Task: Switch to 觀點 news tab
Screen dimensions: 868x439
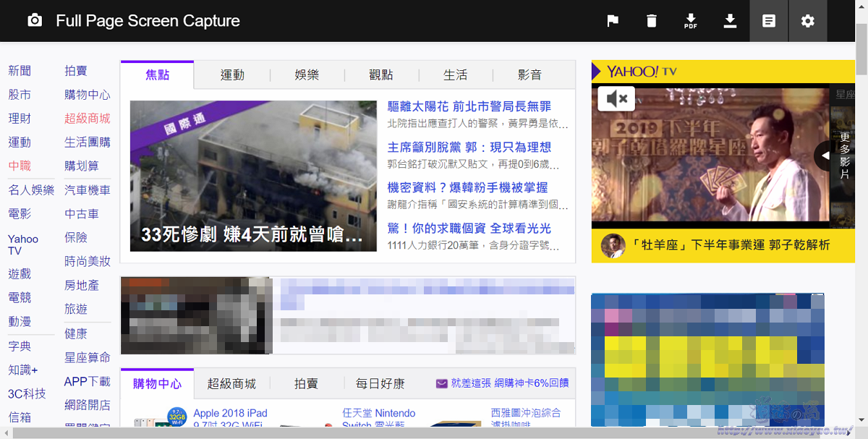Action: pos(381,75)
